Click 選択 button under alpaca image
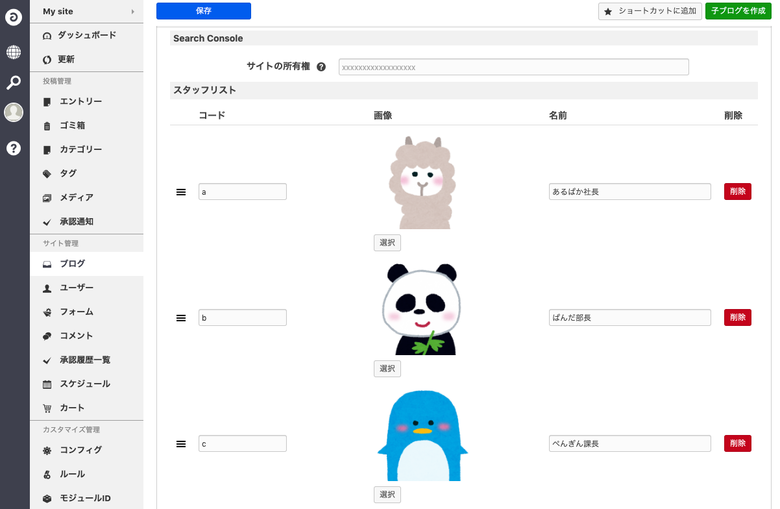Image resolution: width=780 pixels, height=509 pixels. click(387, 242)
